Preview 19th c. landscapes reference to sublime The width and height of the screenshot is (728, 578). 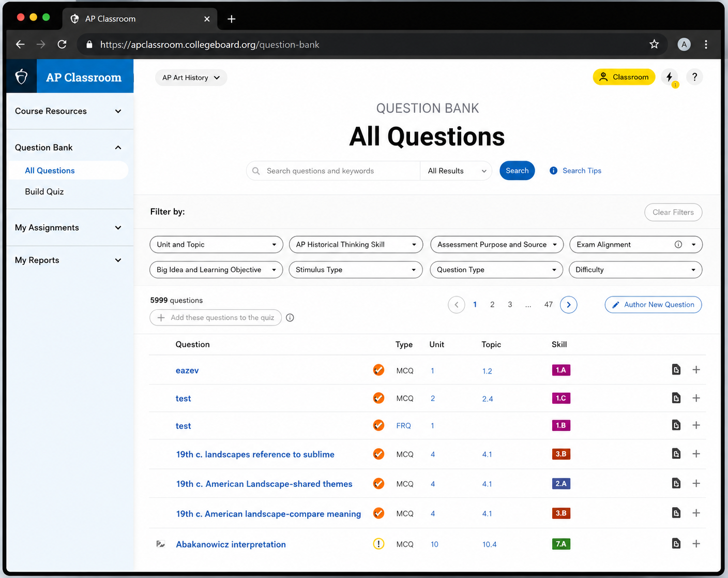coord(676,454)
